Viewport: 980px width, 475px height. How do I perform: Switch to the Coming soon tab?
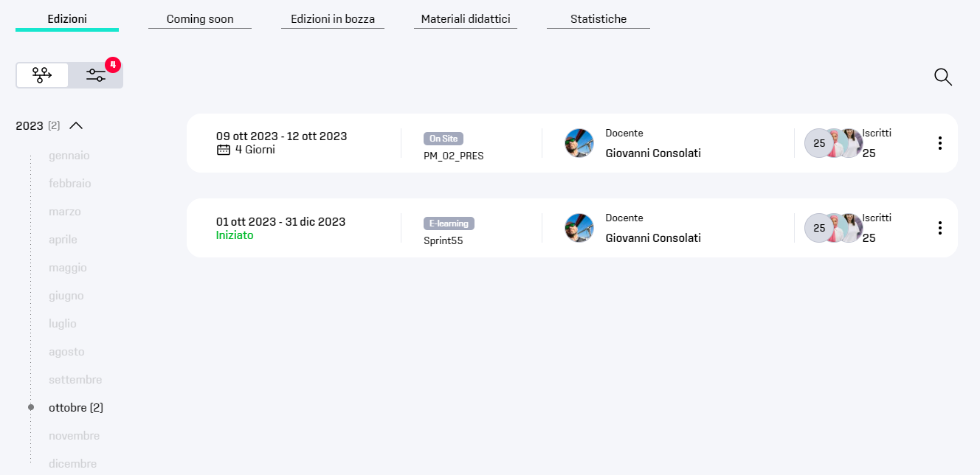tap(200, 19)
